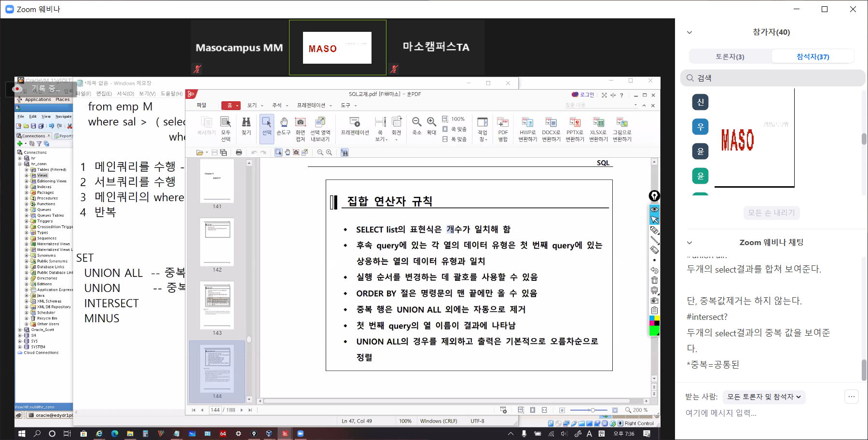Switch to the panelists (토론자) tab
This screenshot has width=868, height=440.
pyautogui.click(x=730, y=56)
